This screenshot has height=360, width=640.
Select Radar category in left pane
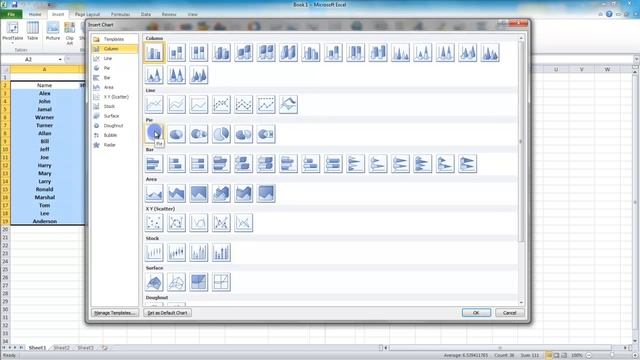[115, 145]
